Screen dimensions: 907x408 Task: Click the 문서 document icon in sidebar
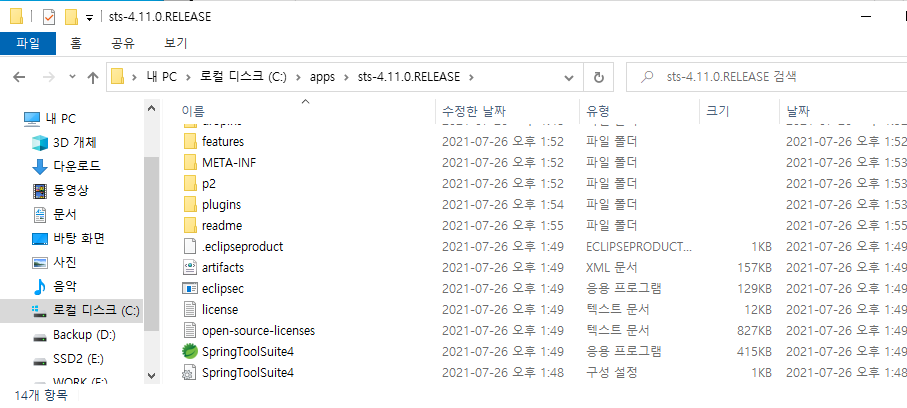39,215
